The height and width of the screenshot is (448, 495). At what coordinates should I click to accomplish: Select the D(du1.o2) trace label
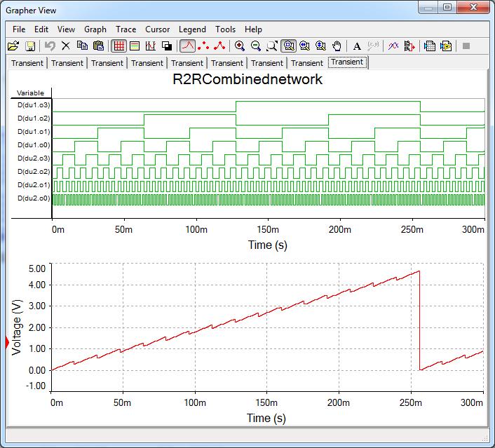tap(34, 118)
